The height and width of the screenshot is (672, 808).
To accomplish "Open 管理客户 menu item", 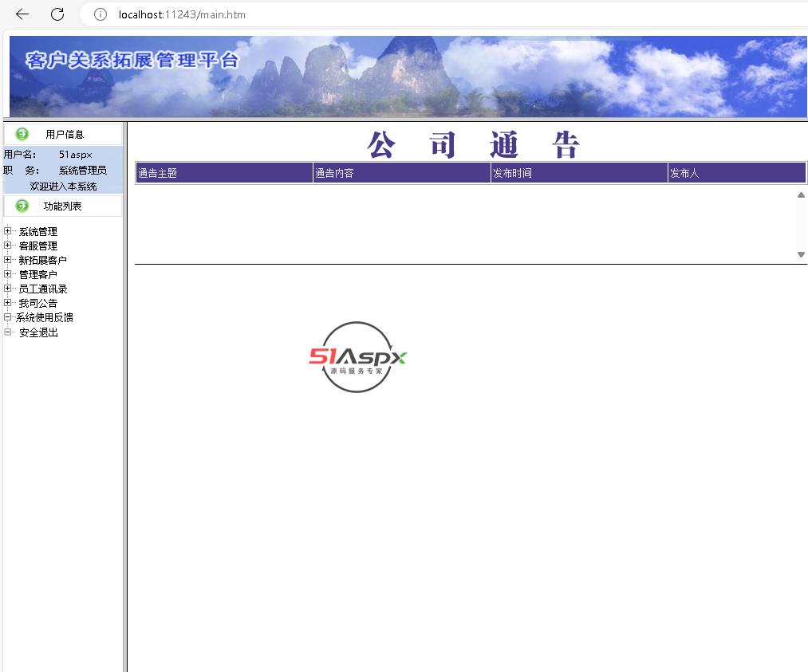I will pos(38,275).
